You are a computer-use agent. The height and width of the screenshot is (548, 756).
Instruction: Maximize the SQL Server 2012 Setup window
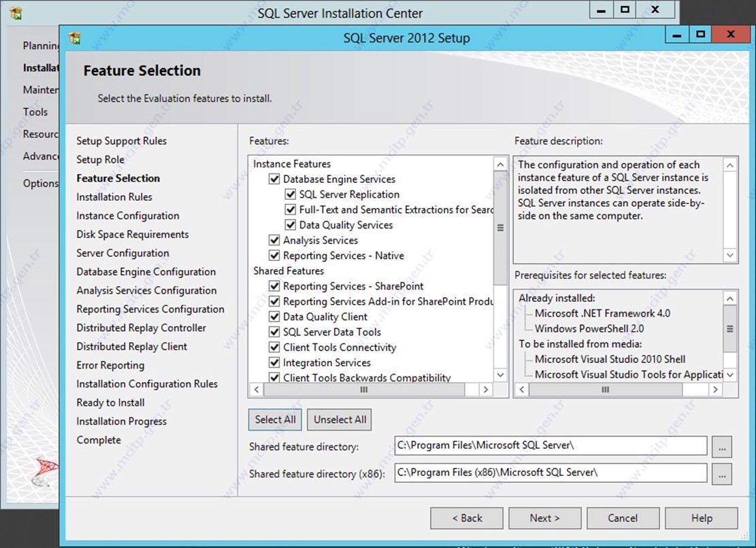[701, 35]
